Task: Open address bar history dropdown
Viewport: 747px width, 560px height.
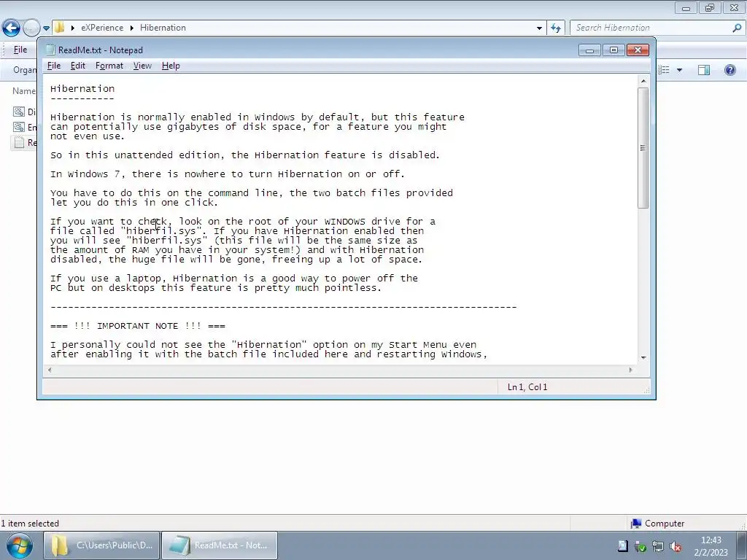Action: [x=539, y=28]
